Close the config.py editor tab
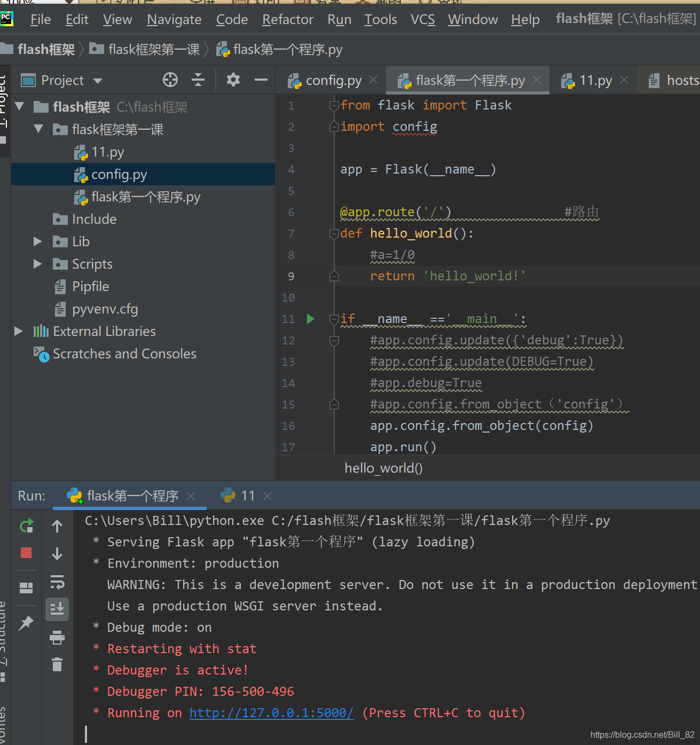 (x=373, y=80)
